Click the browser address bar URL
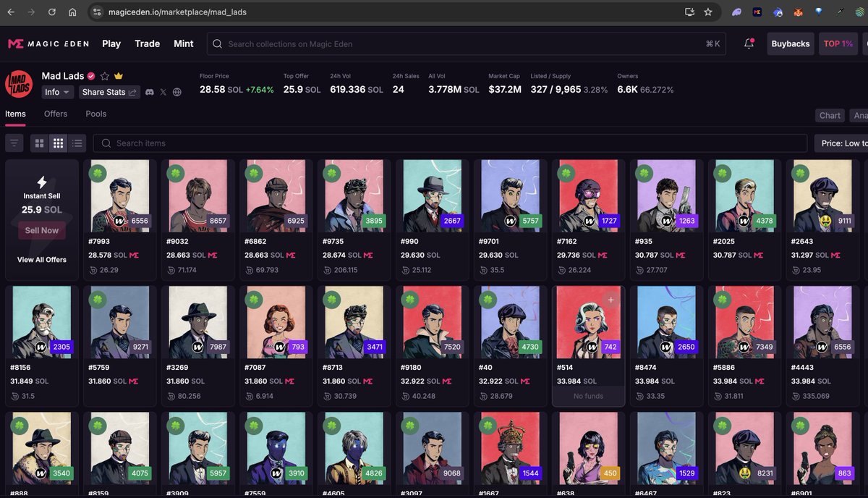This screenshot has width=868, height=498. 178,12
